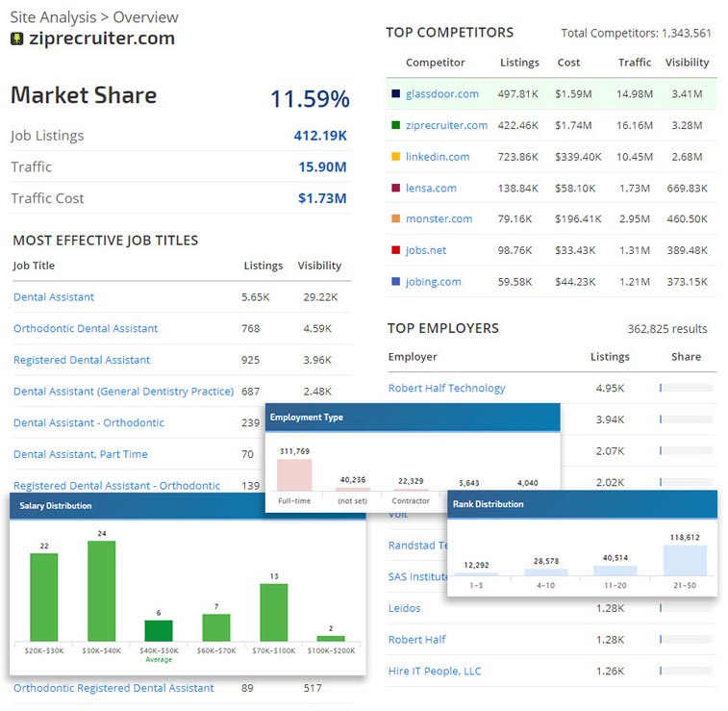
Task: Click the linkedin.com yellow square marker
Action: 395,157
